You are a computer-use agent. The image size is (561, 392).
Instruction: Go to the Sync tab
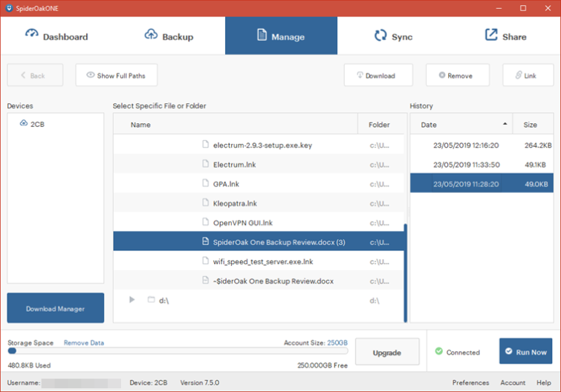coord(393,36)
